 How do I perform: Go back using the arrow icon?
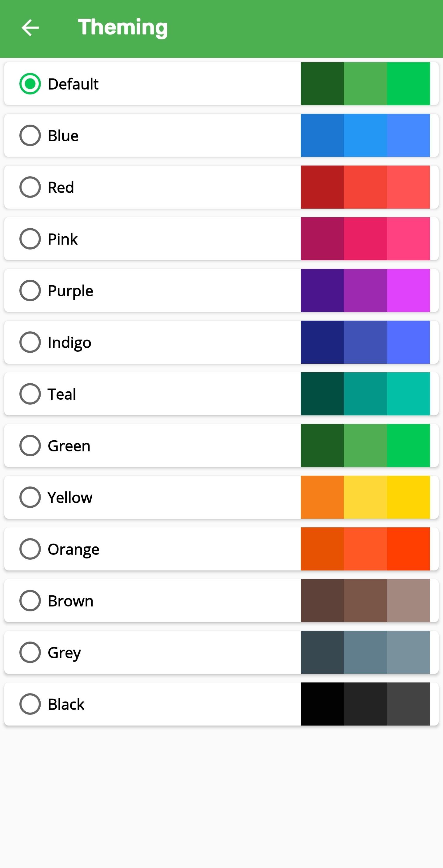pos(30,28)
